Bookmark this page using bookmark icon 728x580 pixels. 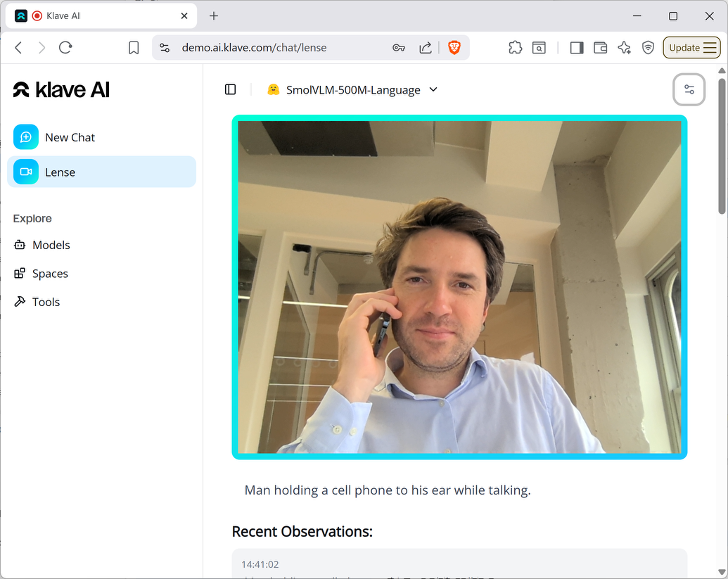click(134, 47)
